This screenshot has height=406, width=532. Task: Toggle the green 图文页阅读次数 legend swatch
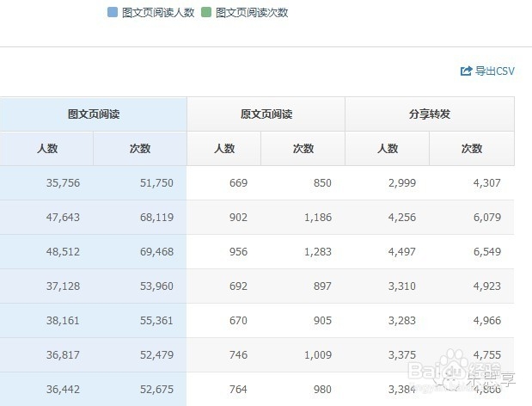coord(206,12)
